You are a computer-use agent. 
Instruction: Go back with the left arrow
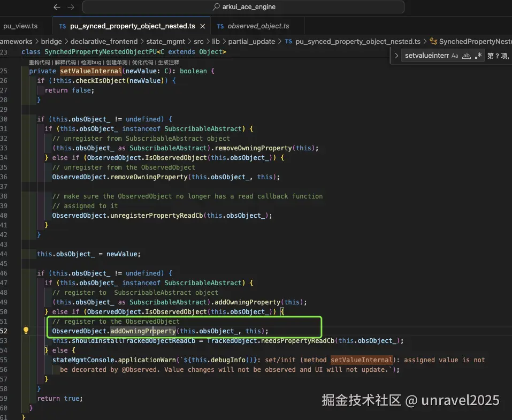click(57, 7)
